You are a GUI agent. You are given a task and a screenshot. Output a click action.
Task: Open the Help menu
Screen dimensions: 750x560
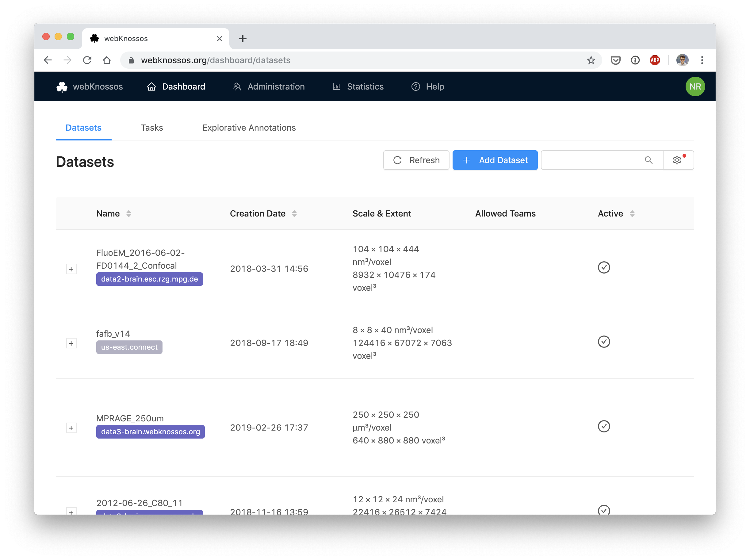(x=428, y=87)
